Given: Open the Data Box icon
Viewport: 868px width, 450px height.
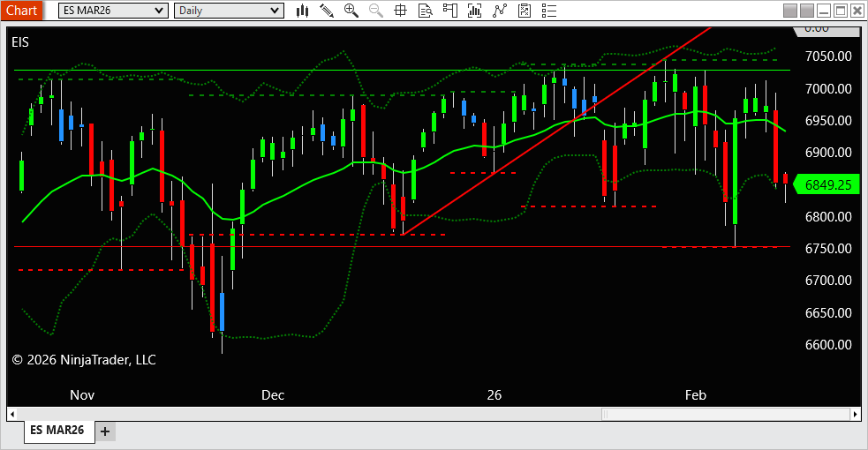Looking at the screenshot, I should point(425,11).
